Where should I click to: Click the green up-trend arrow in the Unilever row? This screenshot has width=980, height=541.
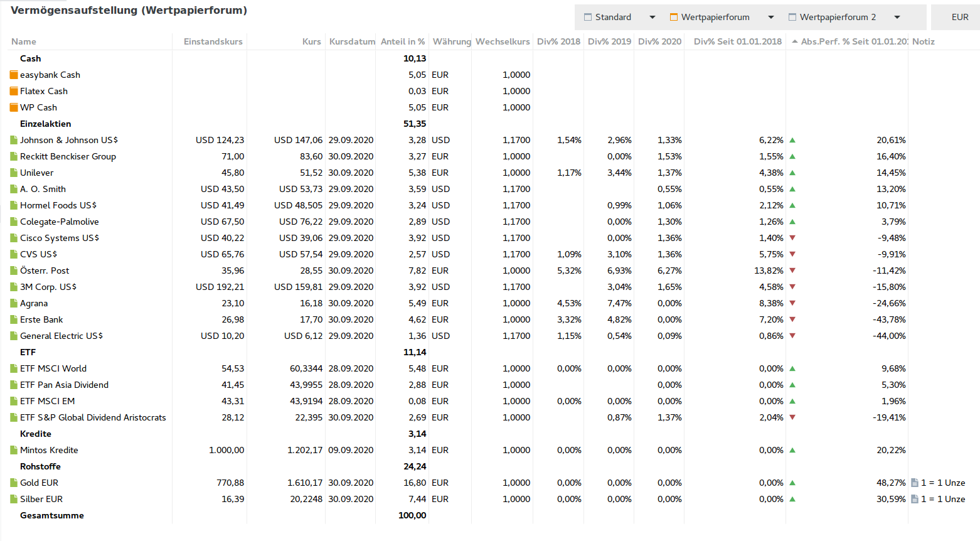pyautogui.click(x=792, y=173)
